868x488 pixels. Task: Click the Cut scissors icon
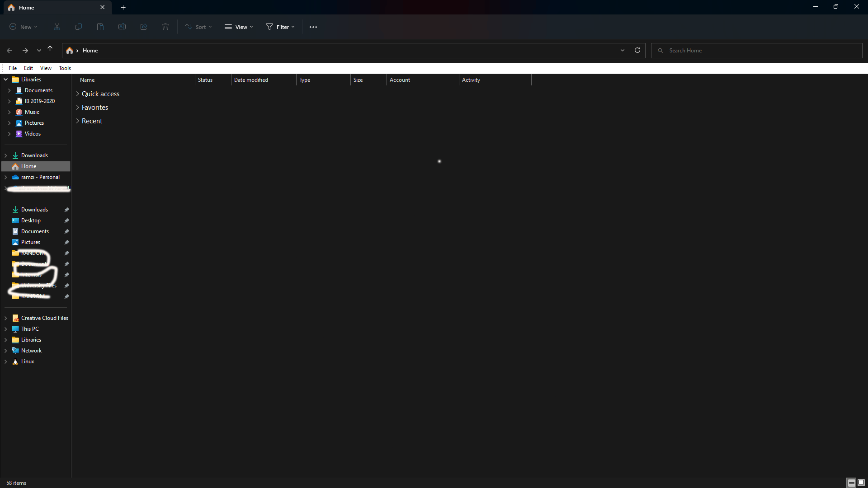(x=57, y=27)
